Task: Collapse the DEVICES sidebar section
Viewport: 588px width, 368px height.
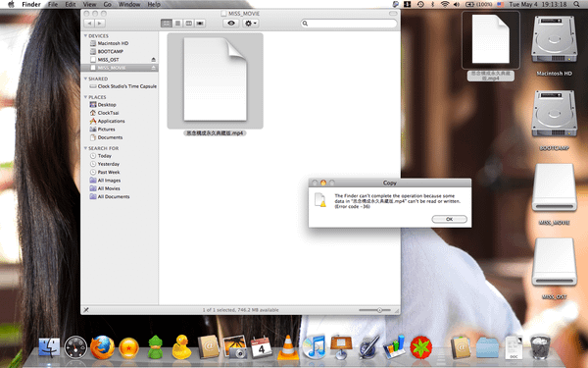Action: tap(85, 35)
